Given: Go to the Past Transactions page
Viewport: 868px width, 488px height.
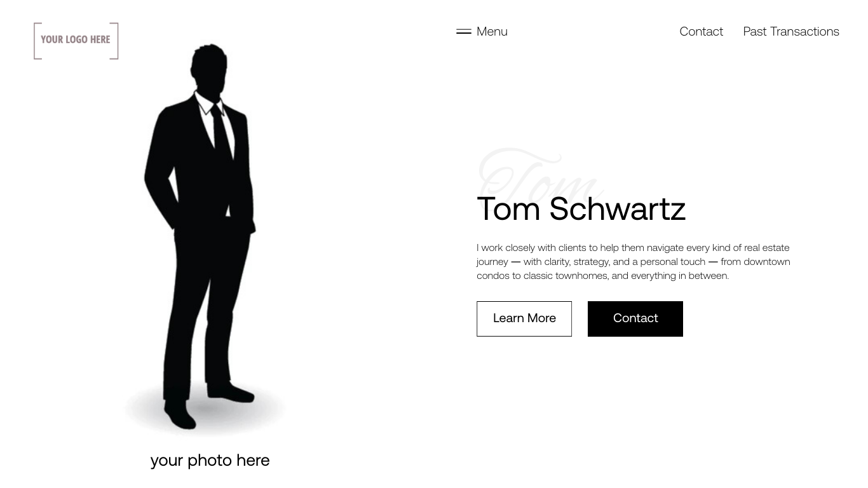Looking at the screenshot, I should (791, 31).
